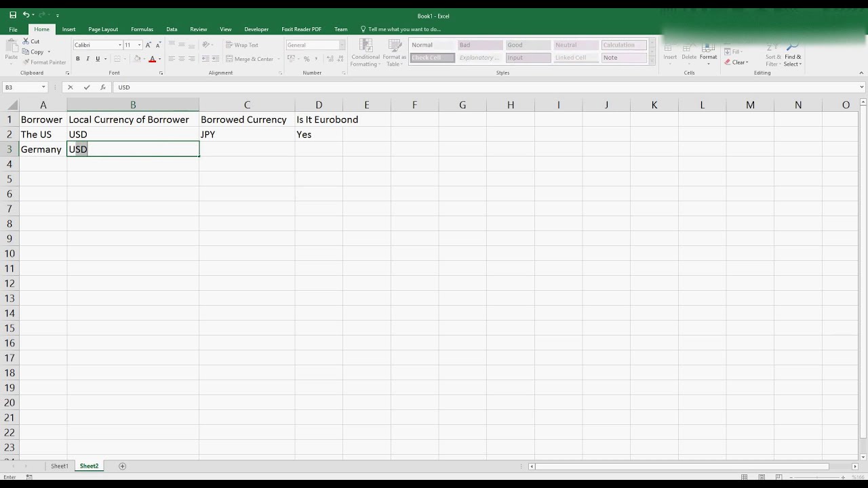Apply the Note cell style
This screenshot has height=488, width=868.
(x=624, y=58)
